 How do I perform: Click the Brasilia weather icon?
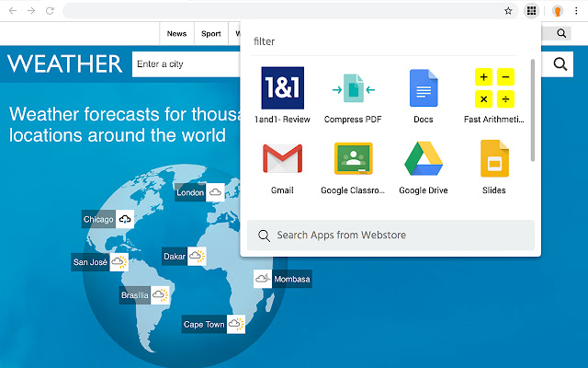(x=160, y=295)
